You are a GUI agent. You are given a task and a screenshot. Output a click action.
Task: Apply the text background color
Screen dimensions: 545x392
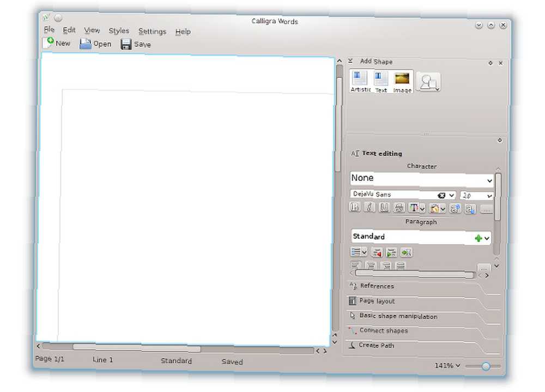pyautogui.click(x=434, y=208)
